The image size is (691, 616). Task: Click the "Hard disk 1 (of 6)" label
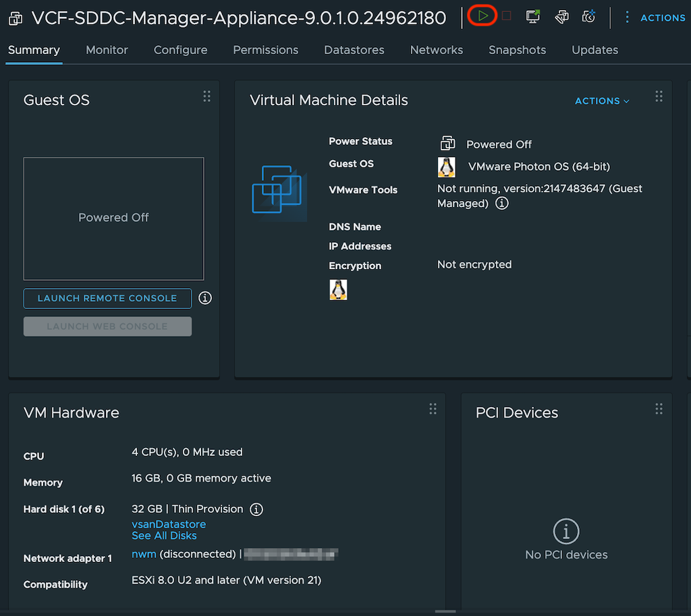click(x=64, y=509)
